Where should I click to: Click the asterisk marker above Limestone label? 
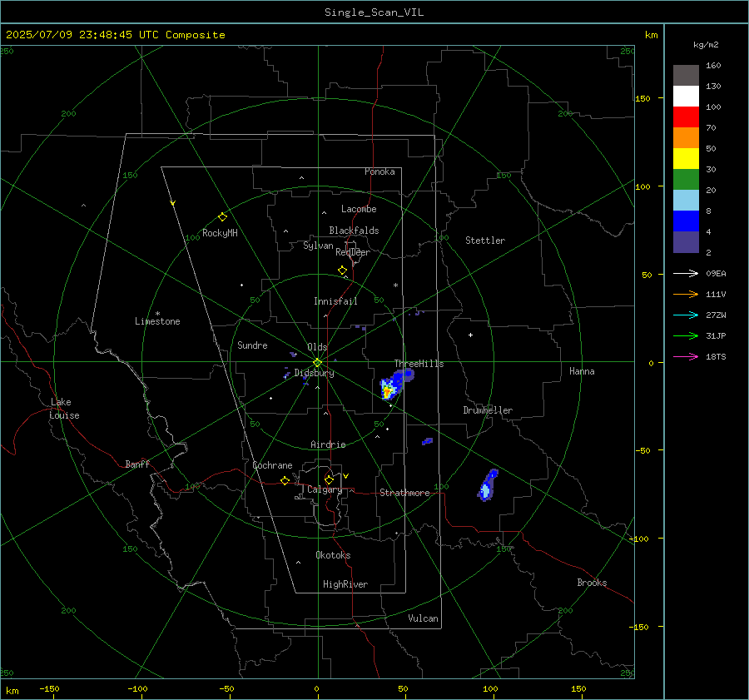[x=157, y=314]
